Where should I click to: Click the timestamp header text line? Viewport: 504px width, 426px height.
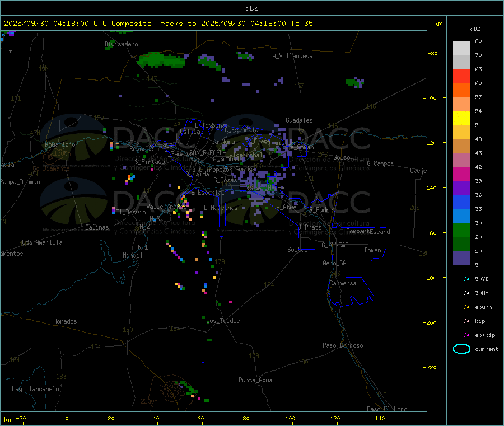[158, 24]
